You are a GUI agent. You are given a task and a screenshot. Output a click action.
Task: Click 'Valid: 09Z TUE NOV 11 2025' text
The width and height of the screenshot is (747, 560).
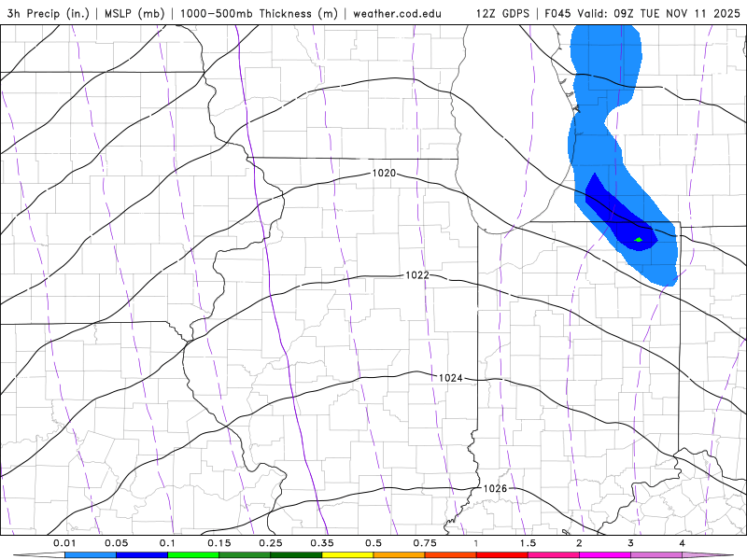(659, 13)
